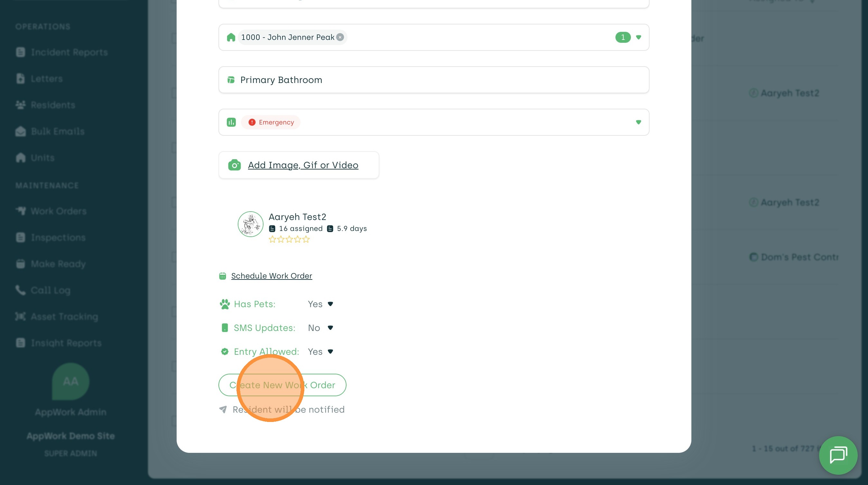Click Aaryeh Test2 profile avatar

(250, 224)
